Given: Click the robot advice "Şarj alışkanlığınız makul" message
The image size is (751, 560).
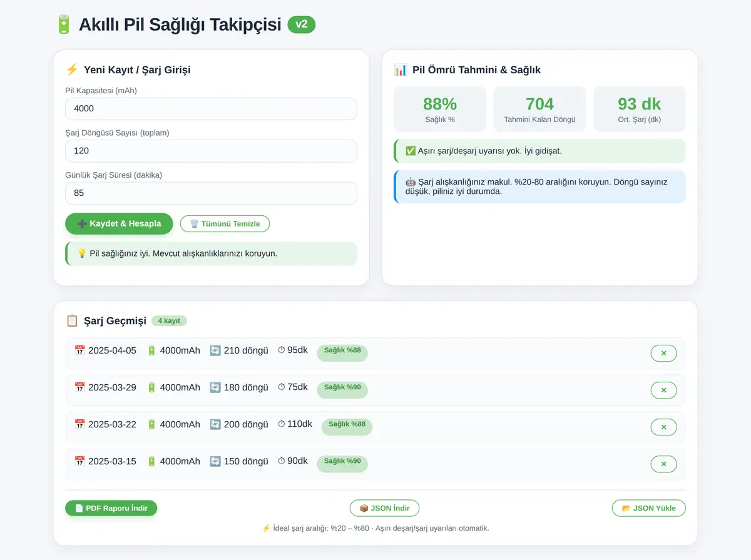Looking at the screenshot, I should (539, 186).
